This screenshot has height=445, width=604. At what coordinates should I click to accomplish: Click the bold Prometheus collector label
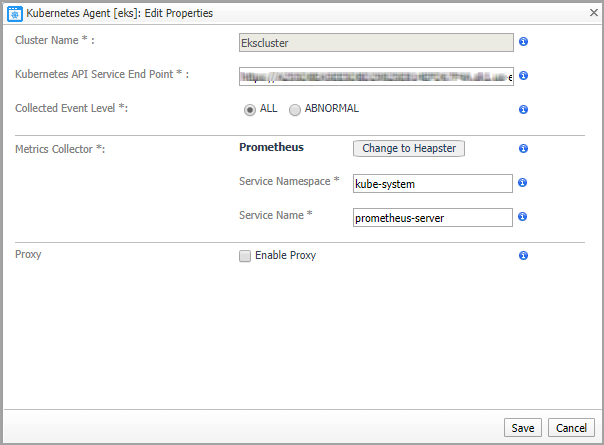271,147
